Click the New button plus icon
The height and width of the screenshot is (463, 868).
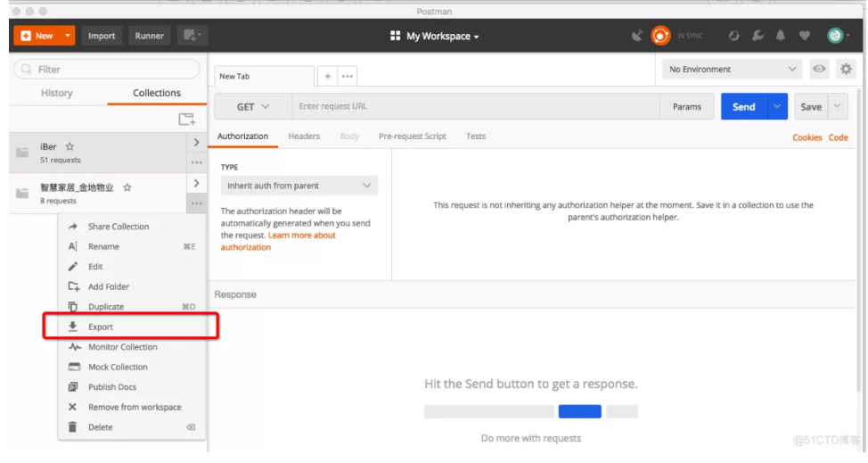(26, 36)
